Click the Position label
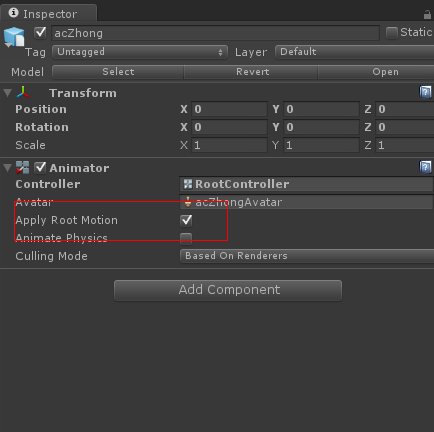434x432 pixels. pyautogui.click(x=41, y=109)
